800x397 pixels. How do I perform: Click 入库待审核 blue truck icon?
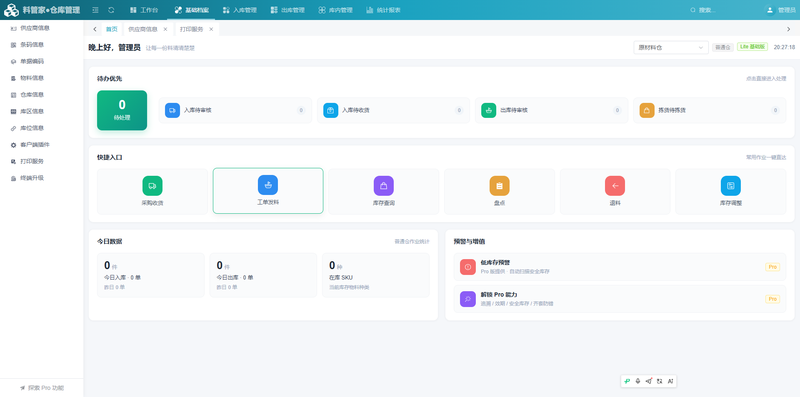[172, 110]
